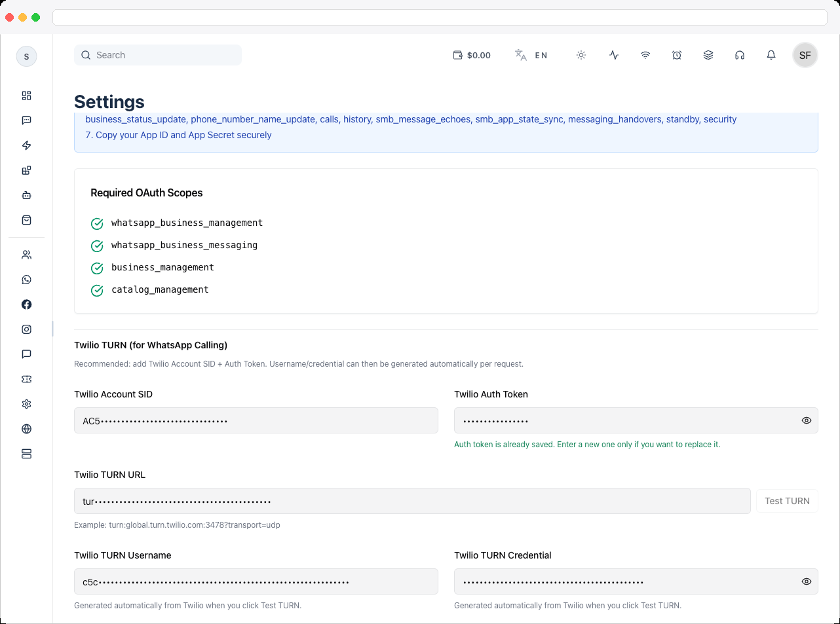The image size is (840, 624).
Task: Click the Required OAuth Scopes heading
Action: click(147, 193)
